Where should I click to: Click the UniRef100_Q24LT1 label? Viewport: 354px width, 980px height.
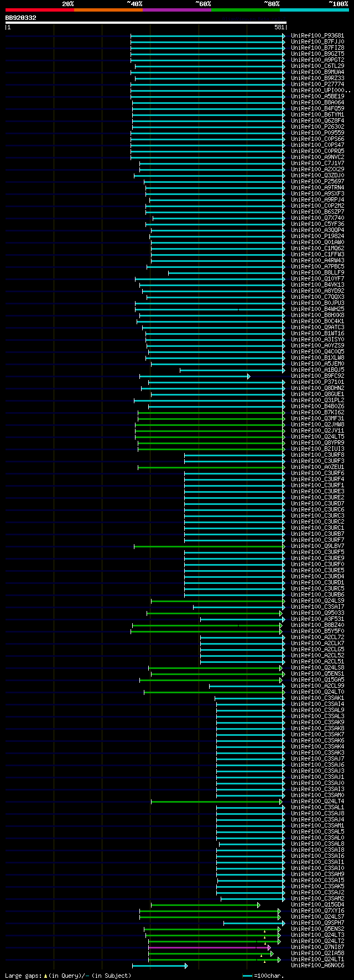pyautogui.click(x=317, y=960)
